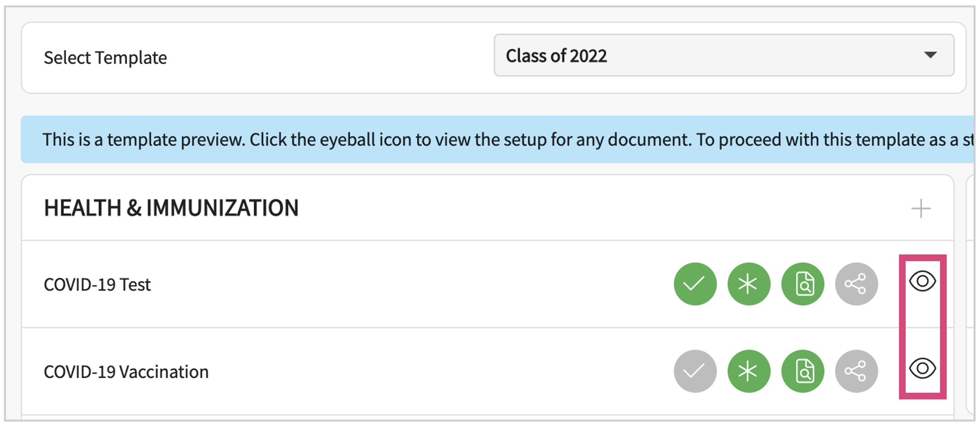Click gray checkmark icon for COVID-19 Vaccination
Viewport: 980px width, 426px height.
[695, 371]
